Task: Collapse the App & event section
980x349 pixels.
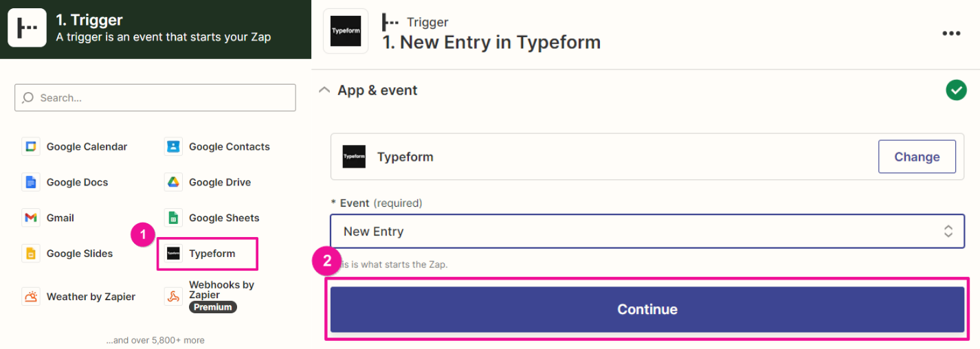Action: [x=324, y=90]
